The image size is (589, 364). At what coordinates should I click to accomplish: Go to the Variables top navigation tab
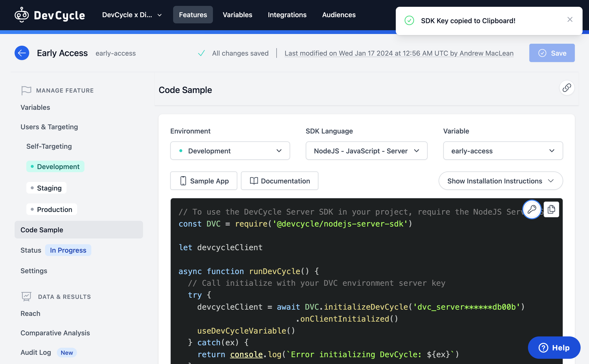tap(237, 15)
